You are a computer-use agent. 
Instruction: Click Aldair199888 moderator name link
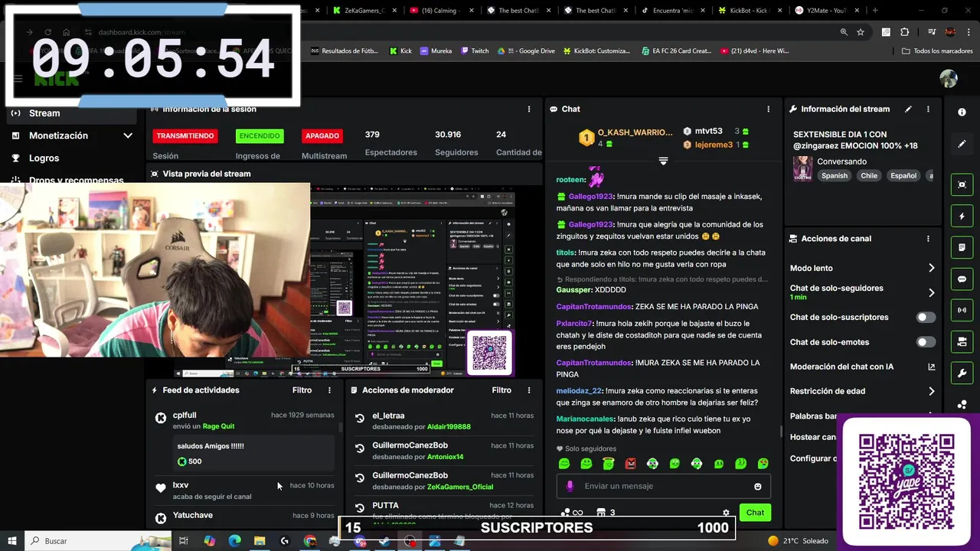coord(449,426)
